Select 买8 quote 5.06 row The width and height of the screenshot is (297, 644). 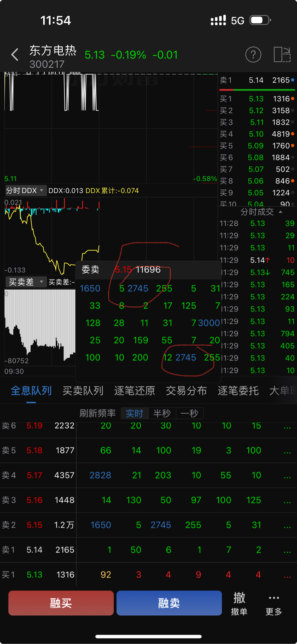[x=257, y=181]
